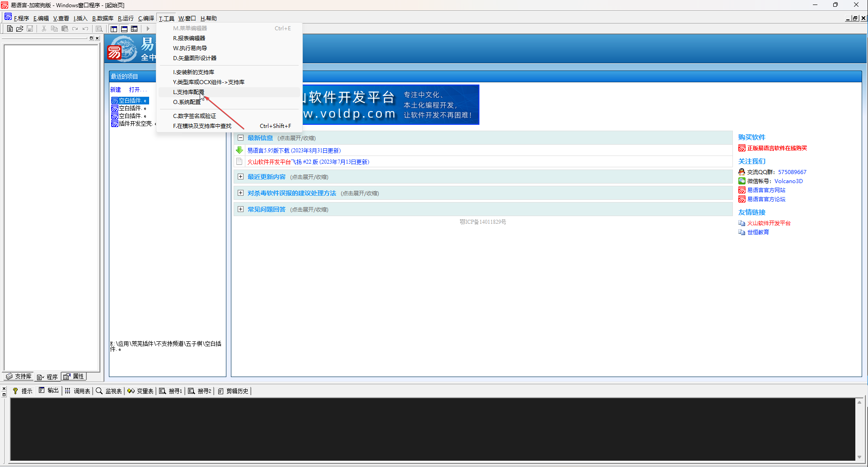The width and height of the screenshot is (868, 467).
Task: Click the output panel scrollbar down arrow
Action: coord(859,457)
